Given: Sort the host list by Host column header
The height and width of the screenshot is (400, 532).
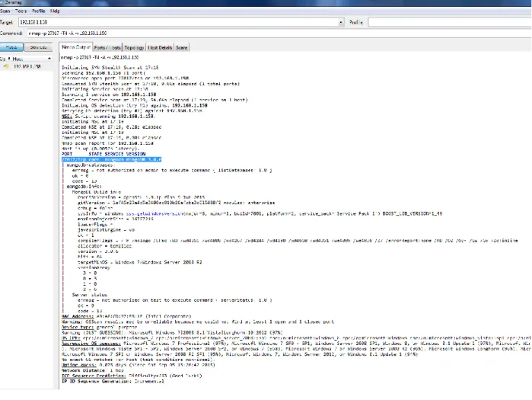Looking at the screenshot, I should [x=30, y=59].
